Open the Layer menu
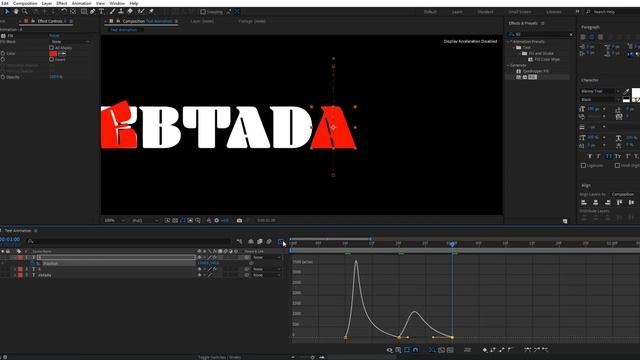Image resolution: width=640 pixels, height=360 pixels. click(47, 3)
